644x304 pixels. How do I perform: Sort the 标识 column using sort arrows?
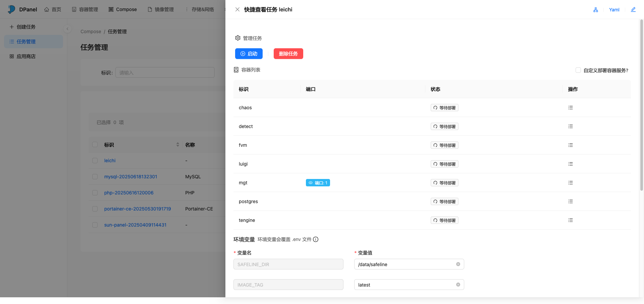click(x=177, y=144)
